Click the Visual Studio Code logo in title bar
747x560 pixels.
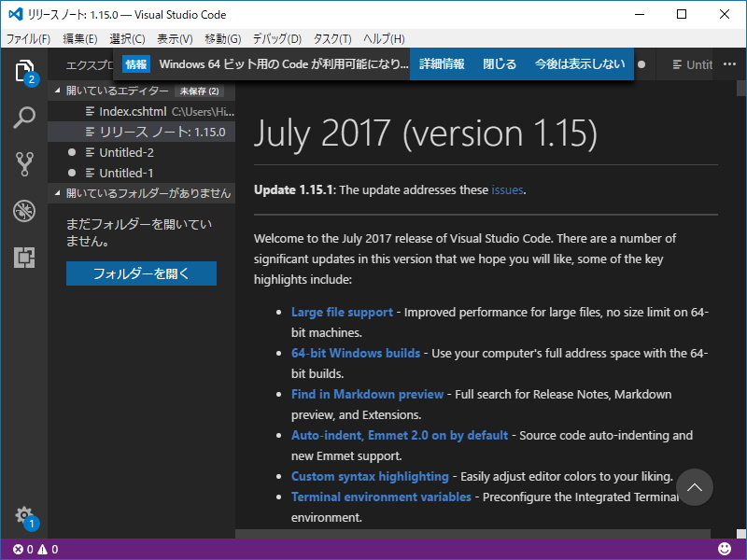[x=15, y=14]
